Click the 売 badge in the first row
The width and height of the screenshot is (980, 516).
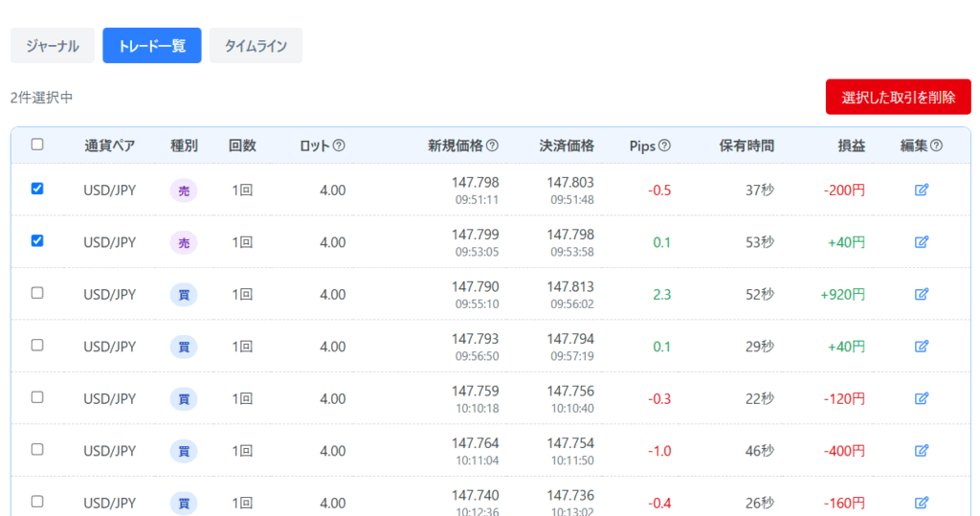[x=184, y=191]
